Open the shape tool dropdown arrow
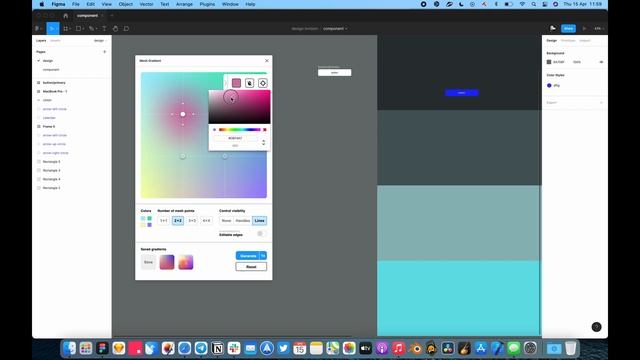Screen dimensions: 640x360 (x=83, y=29)
